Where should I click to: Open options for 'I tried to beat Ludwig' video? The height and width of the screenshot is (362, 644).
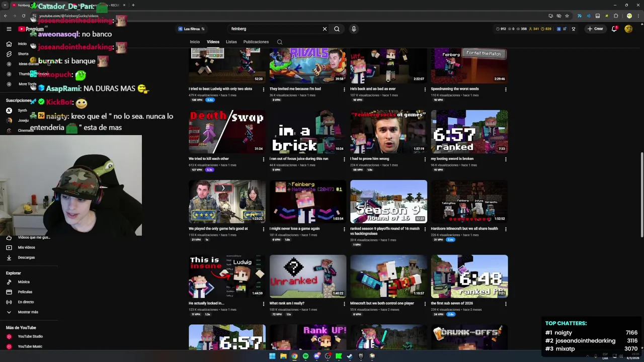click(264, 89)
